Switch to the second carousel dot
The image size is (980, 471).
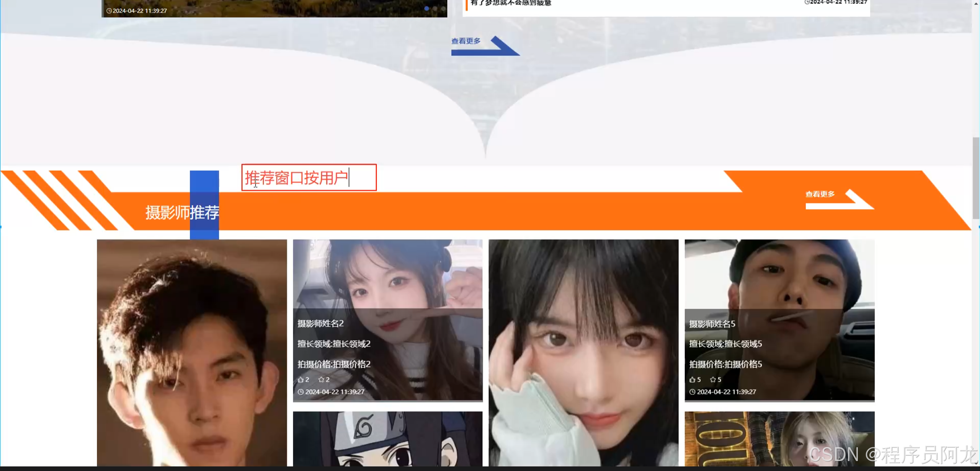tap(435, 8)
